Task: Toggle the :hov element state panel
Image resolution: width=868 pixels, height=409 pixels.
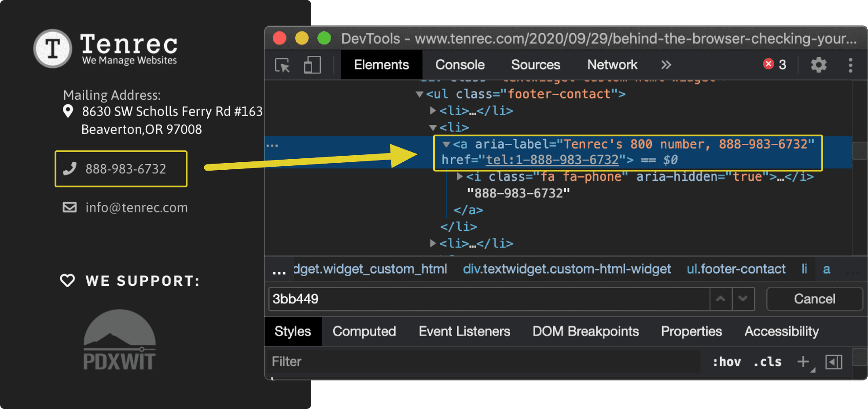Action: click(727, 362)
